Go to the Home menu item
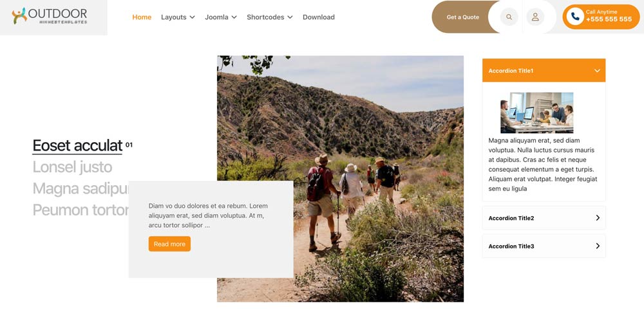The image size is (644, 328). pyautogui.click(x=142, y=17)
